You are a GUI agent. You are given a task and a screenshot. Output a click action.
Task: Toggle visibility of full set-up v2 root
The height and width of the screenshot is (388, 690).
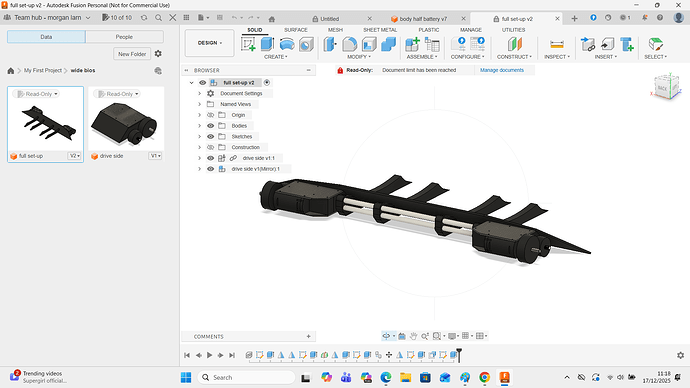point(202,83)
